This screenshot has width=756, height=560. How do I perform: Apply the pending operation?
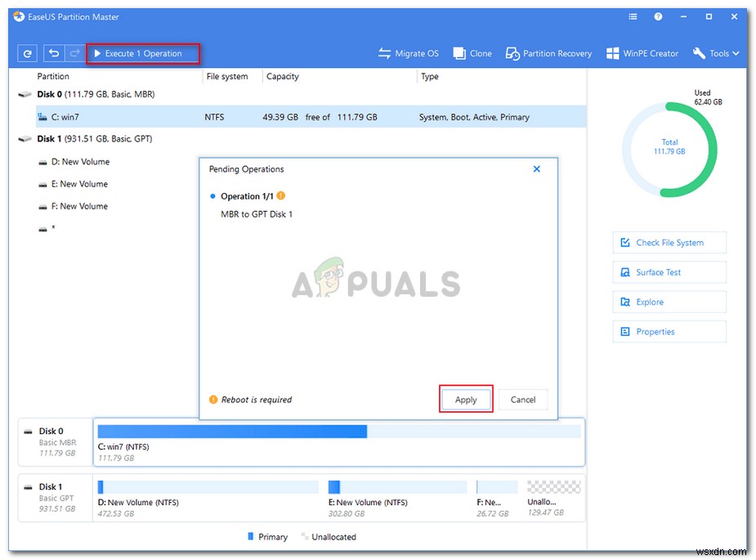coord(466,400)
